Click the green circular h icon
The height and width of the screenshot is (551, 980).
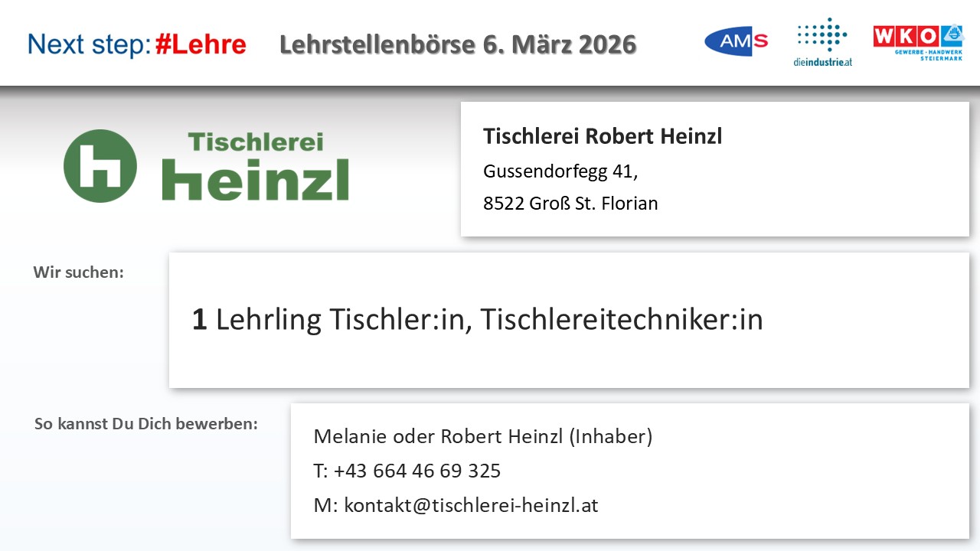pyautogui.click(x=100, y=166)
